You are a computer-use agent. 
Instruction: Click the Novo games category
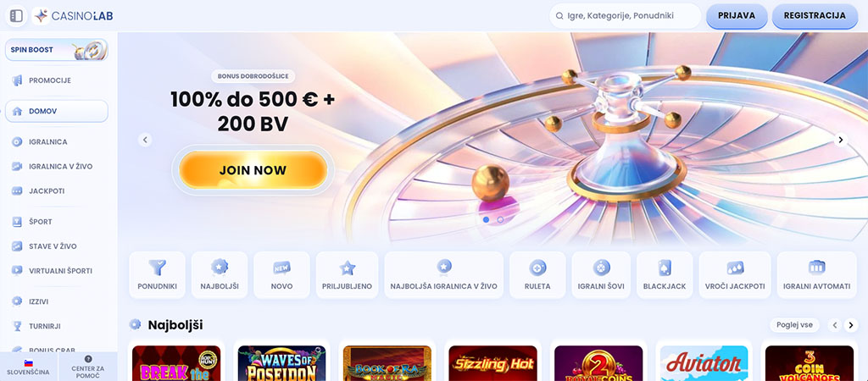pyautogui.click(x=281, y=275)
